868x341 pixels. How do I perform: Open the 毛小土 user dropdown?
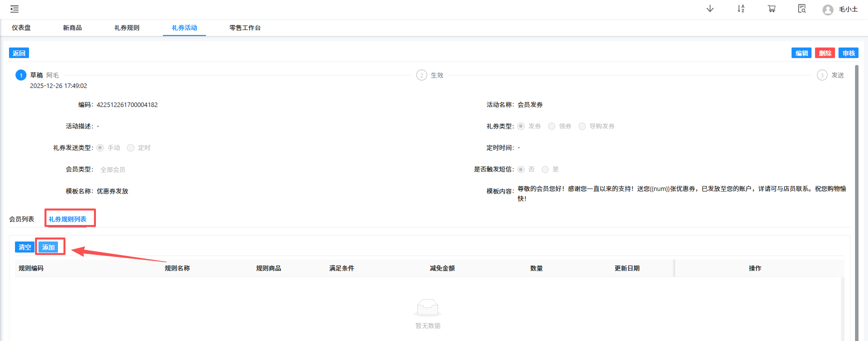[x=848, y=9]
